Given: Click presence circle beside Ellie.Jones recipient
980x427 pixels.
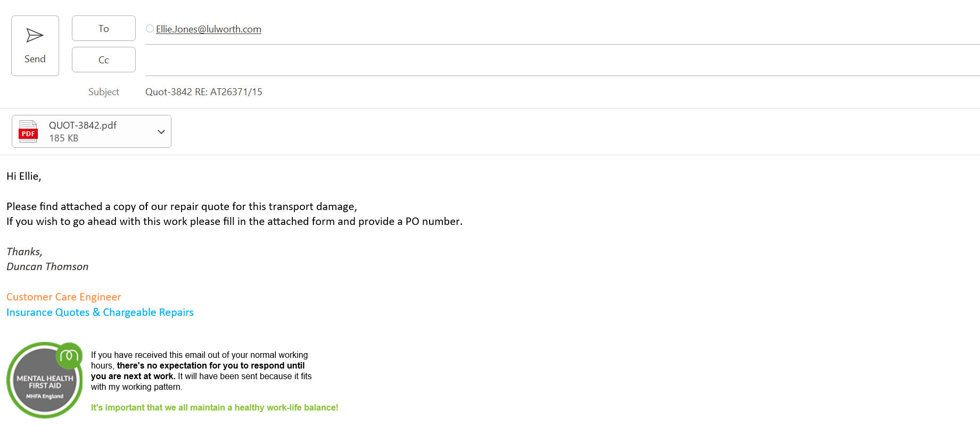Looking at the screenshot, I should (x=150, y=29).
